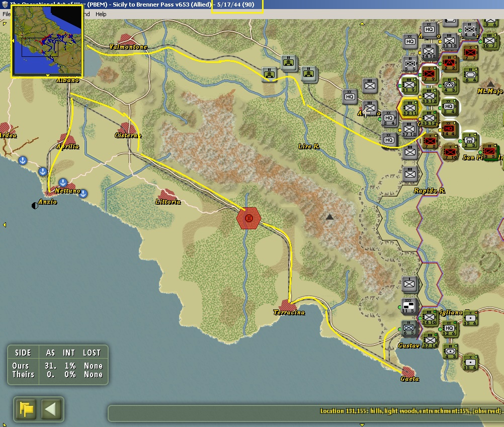Click the 'Theirs' row in air panel
This screenshot has width=504, height=427.
[57, 374]
